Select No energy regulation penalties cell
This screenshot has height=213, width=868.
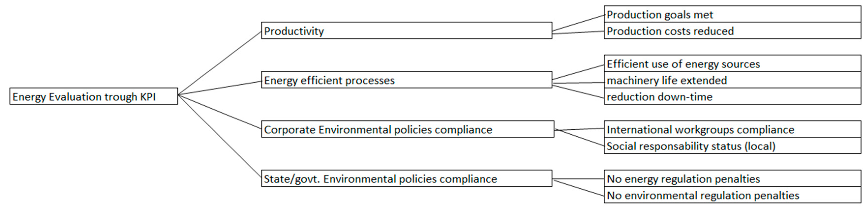click(x=732, y=179)
